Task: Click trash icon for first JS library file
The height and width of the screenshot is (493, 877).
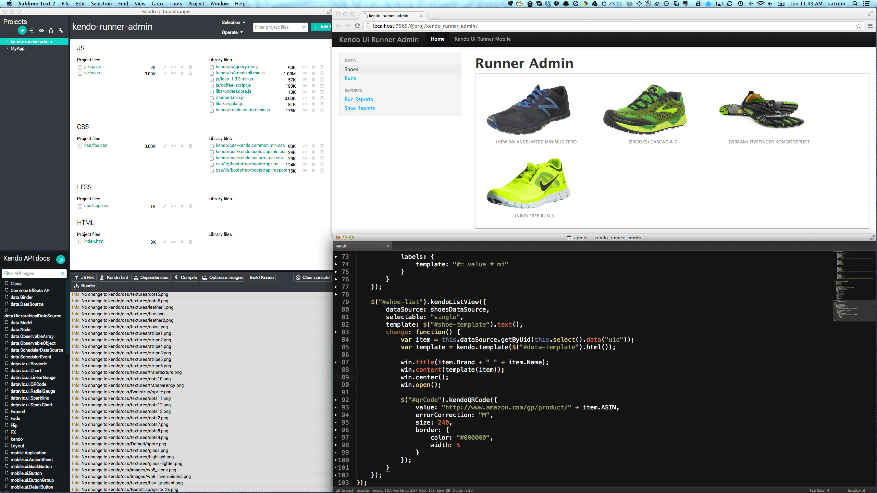Action: 322,67
